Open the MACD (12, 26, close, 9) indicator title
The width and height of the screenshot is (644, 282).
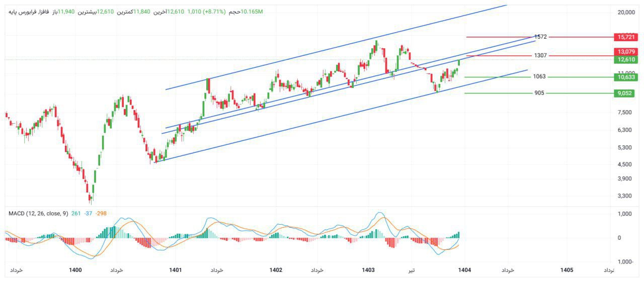click(38, 214)
